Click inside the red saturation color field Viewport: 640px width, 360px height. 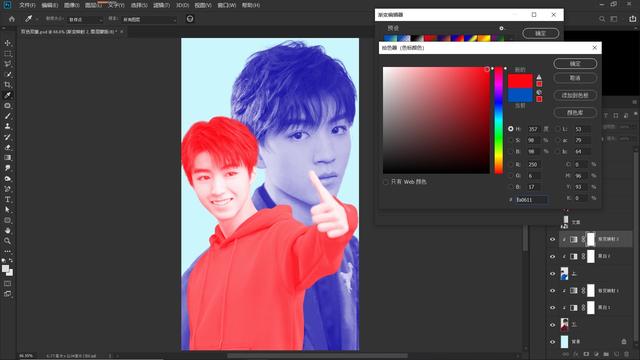[436, 120]
